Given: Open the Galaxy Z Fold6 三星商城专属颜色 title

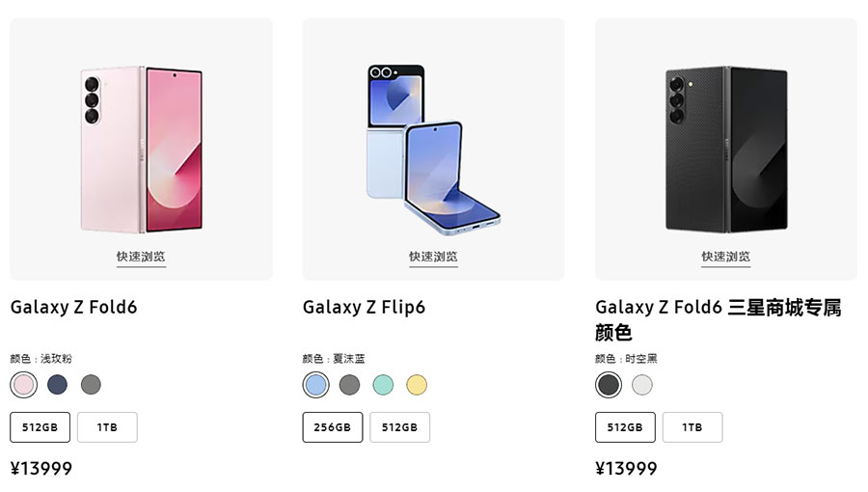Looking at the screenshot, I should click(718, 319).
